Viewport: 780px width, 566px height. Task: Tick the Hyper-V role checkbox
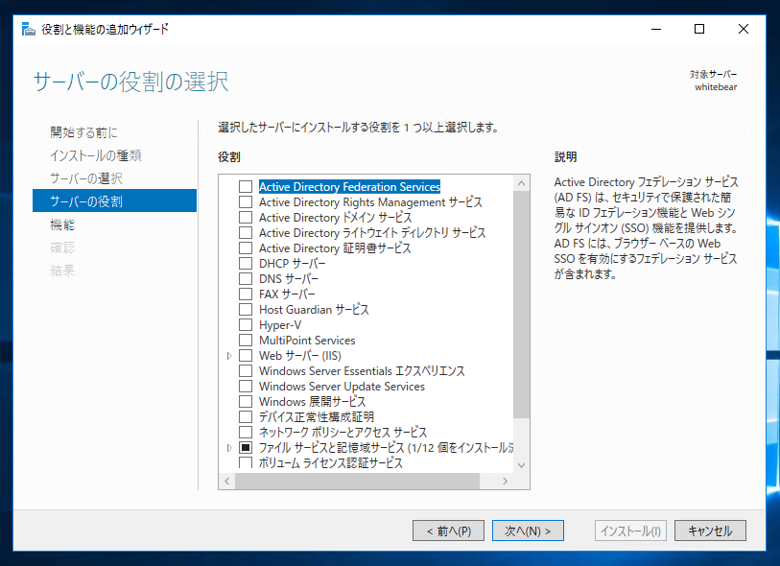point(245,325)
